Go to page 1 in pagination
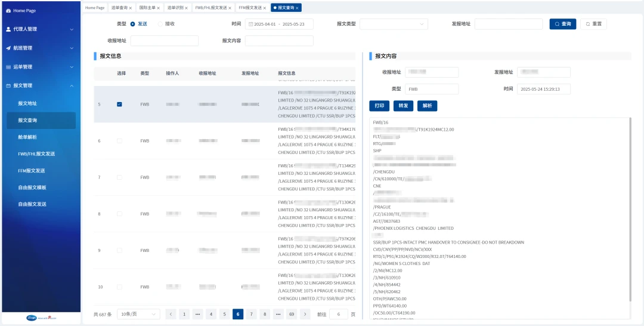Viewport: 644px width, 326px height. (184, 314)
